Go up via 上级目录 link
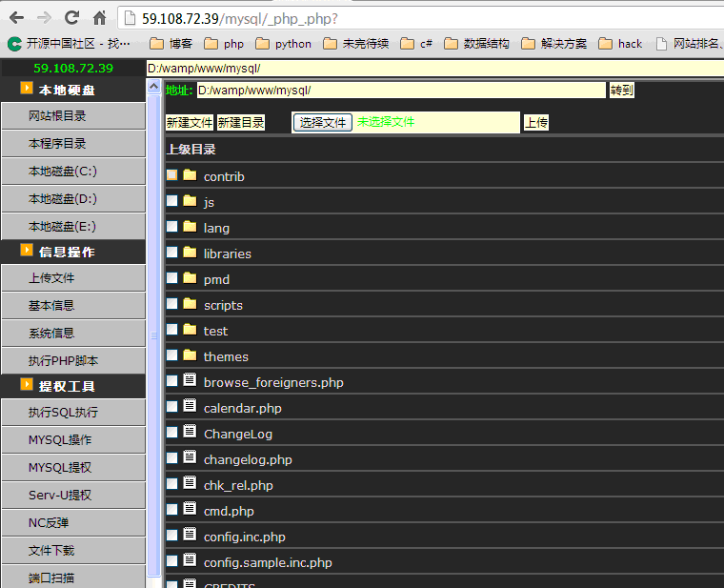The width and height of the screenshot is (724, 588). [191, 150]
